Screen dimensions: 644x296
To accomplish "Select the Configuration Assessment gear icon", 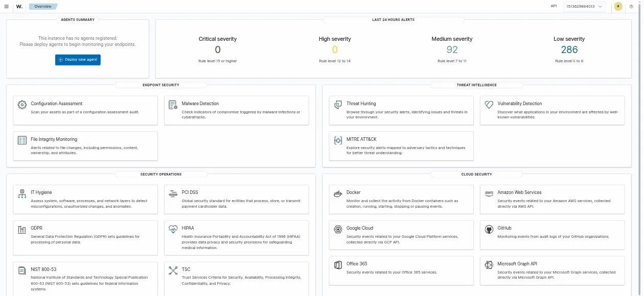I will pyautogui.click(x=22, y=104).
